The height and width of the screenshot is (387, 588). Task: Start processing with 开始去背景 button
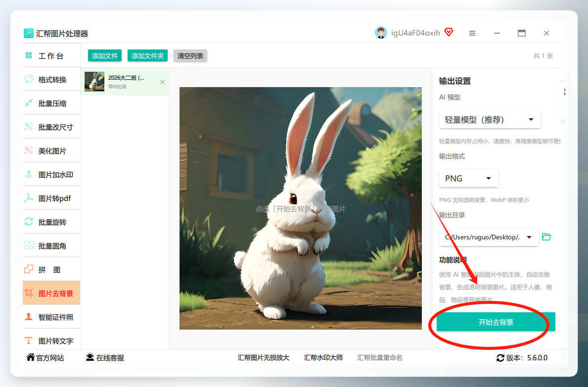click(496, 322)
